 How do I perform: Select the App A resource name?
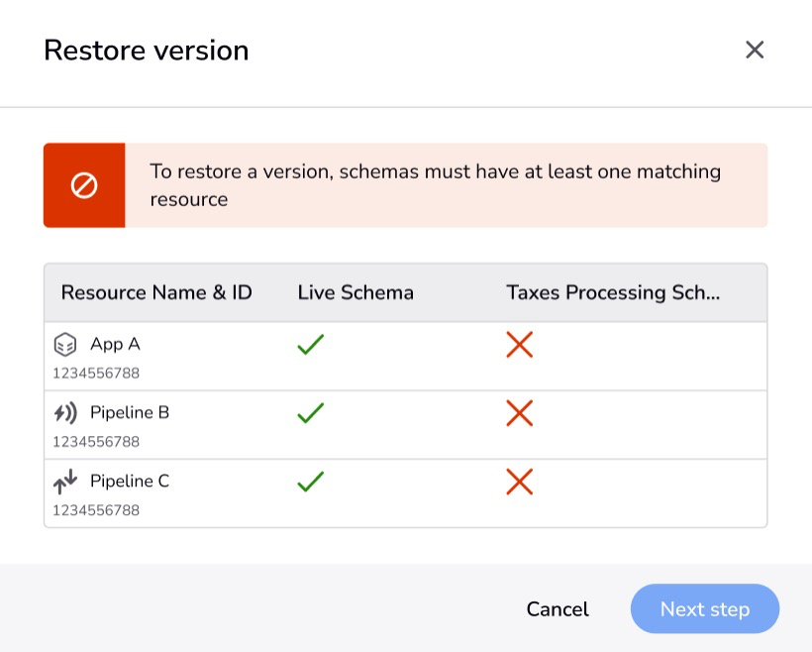tap(115, 344)
